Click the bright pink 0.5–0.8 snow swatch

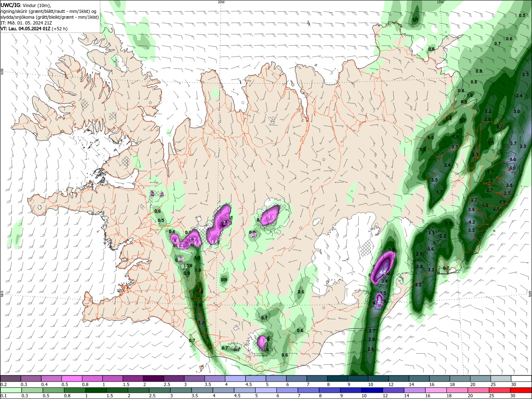71,378
